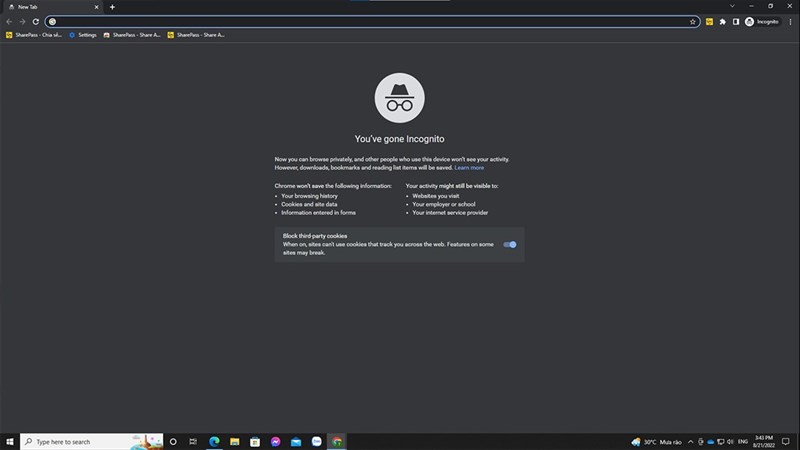
Task: Select the New Tab tab
Action: [53, 7]
